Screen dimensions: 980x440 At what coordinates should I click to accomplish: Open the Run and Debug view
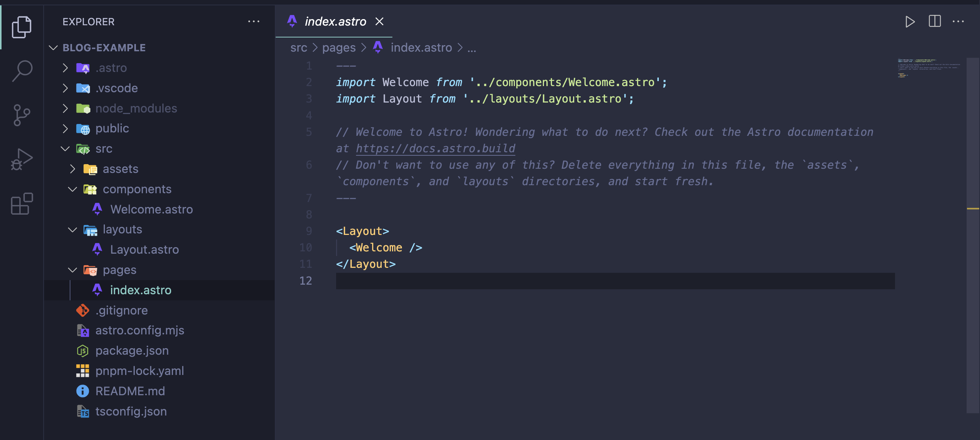(x=22, y=159)
